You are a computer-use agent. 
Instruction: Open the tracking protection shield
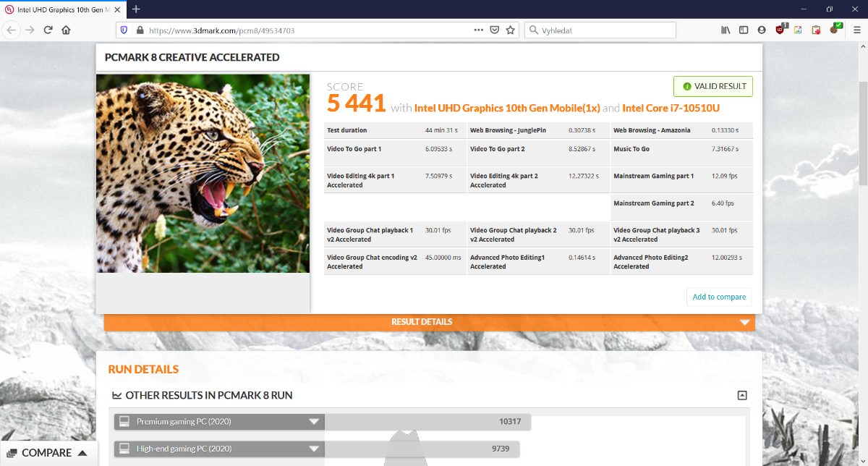click(124, 30)
